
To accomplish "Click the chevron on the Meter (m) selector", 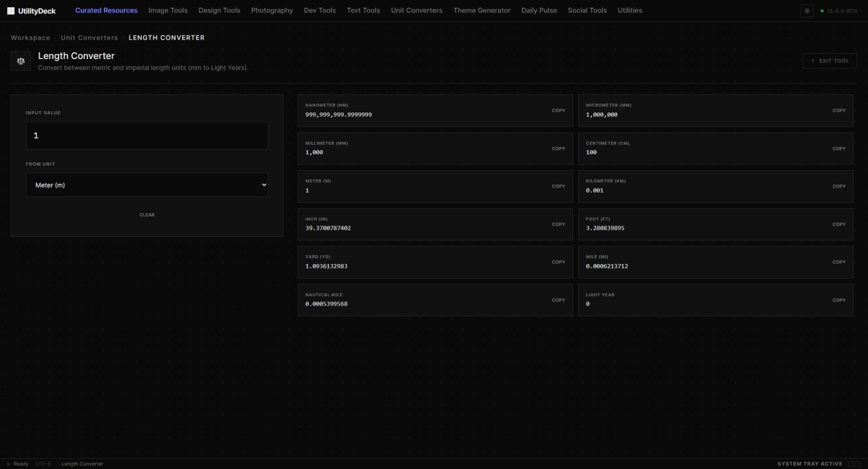I will pyautogui.click(x=264, y=185).
